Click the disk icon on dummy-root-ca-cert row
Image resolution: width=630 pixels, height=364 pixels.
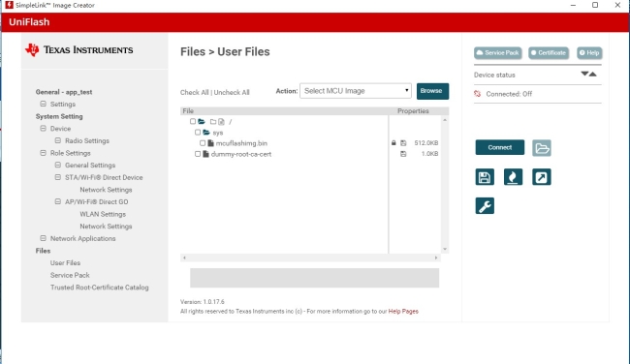pyautogui.click(x=403, y=154)
